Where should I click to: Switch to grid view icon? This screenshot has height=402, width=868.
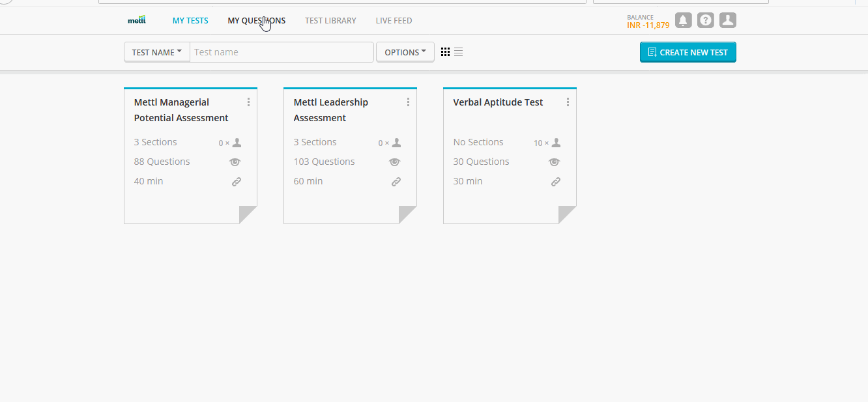click(x=446, y=52)
